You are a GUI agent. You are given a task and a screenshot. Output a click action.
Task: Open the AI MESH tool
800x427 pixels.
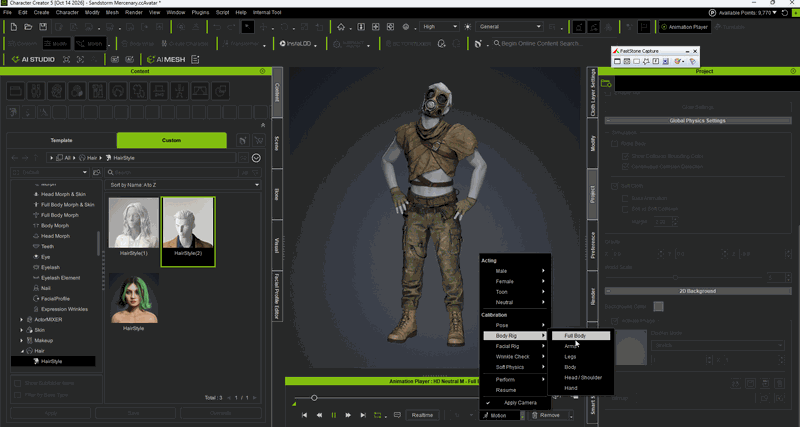tap(166, 60)
